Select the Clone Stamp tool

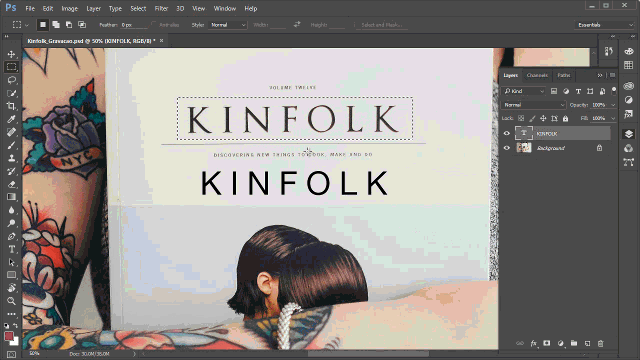11,158
